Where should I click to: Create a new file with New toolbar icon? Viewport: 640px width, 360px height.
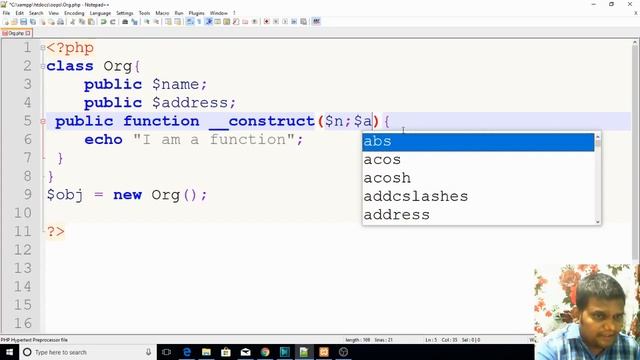pos(6,22)
